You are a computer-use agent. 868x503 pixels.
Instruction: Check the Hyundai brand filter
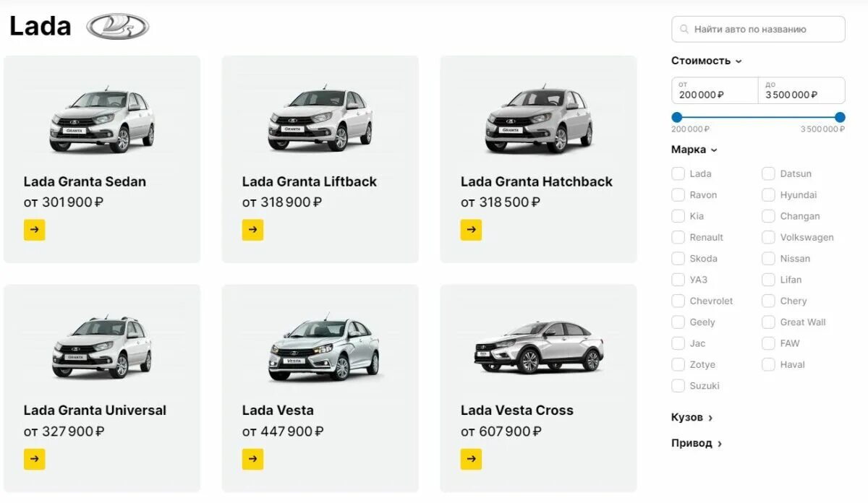pyautogui.click(x=768, y=195)
